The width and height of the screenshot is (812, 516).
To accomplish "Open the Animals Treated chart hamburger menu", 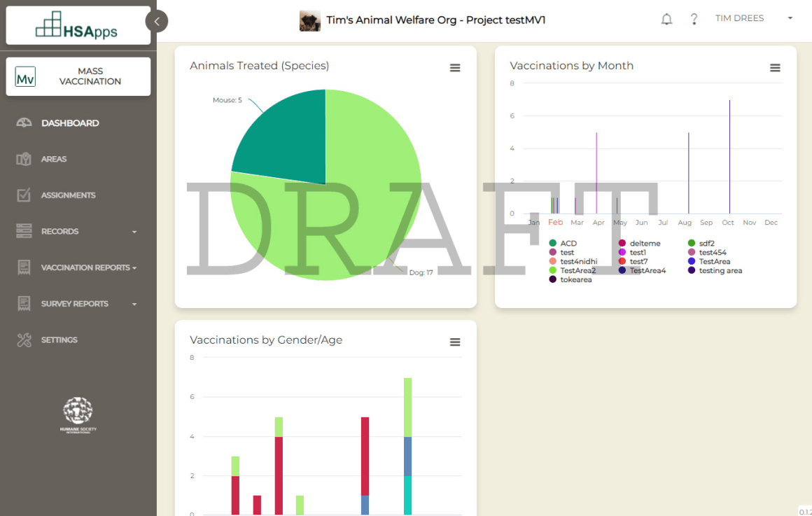I will [455, 67].
